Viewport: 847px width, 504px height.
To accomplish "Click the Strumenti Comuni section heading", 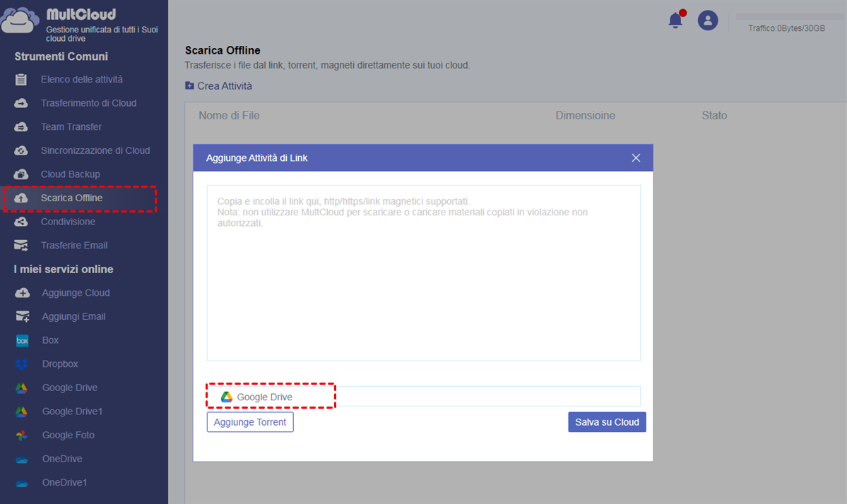I will tap(61, 56).
